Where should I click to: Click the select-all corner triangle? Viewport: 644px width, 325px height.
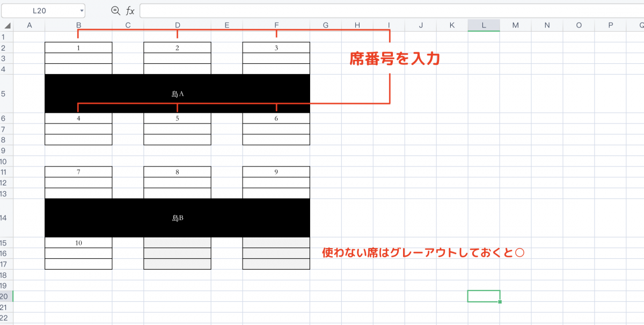coord(6,25)
